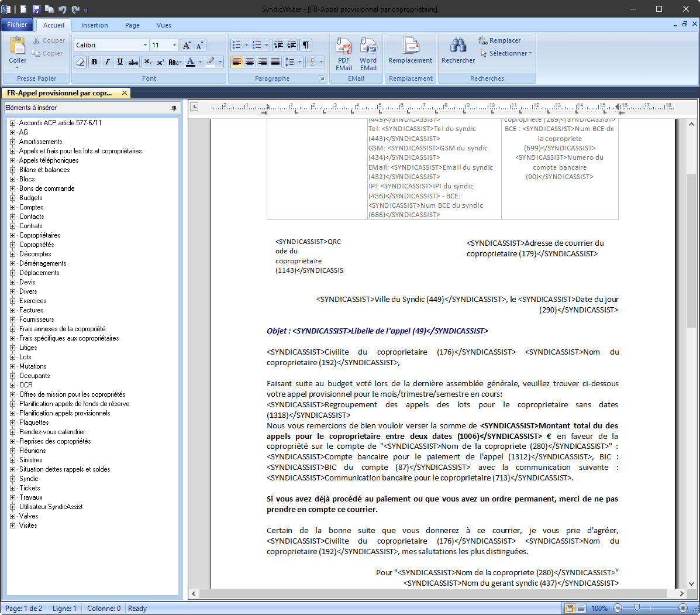Apply superscript formatting
The height and width of the screenshot is (615, 700).
pyautogui.click(x=161, y=62)
